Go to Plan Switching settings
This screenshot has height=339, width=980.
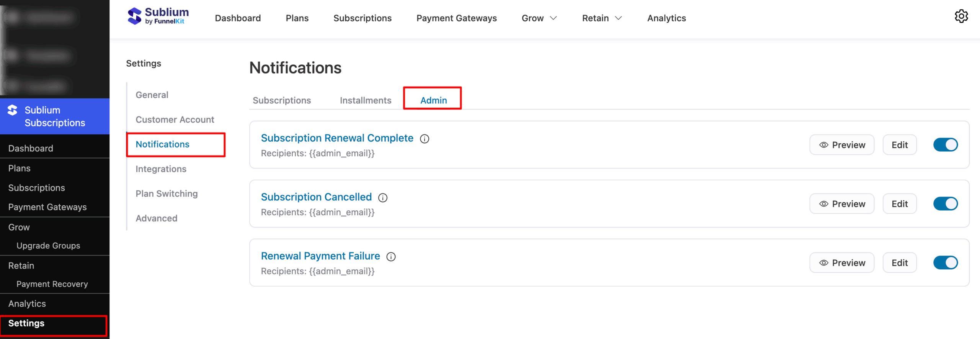167,193
